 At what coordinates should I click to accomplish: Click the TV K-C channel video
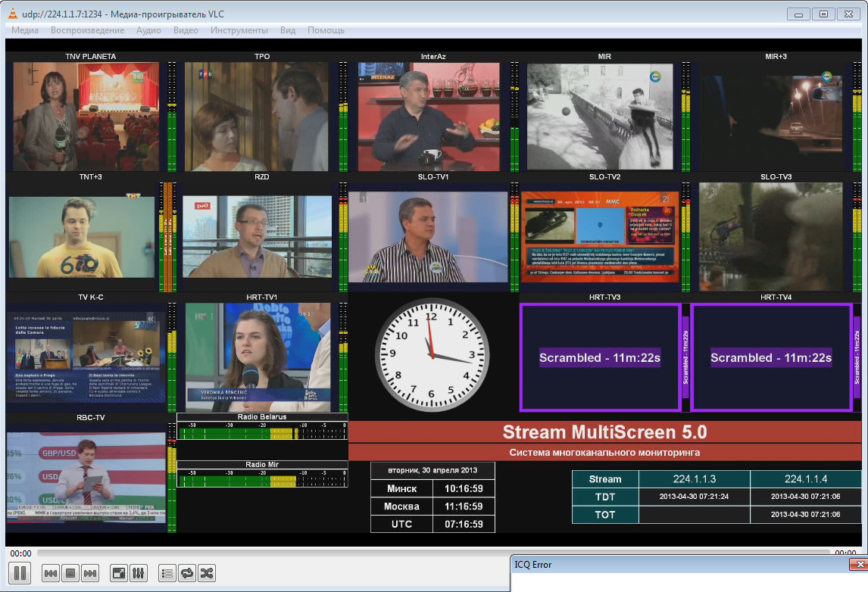tap(86, 357)
